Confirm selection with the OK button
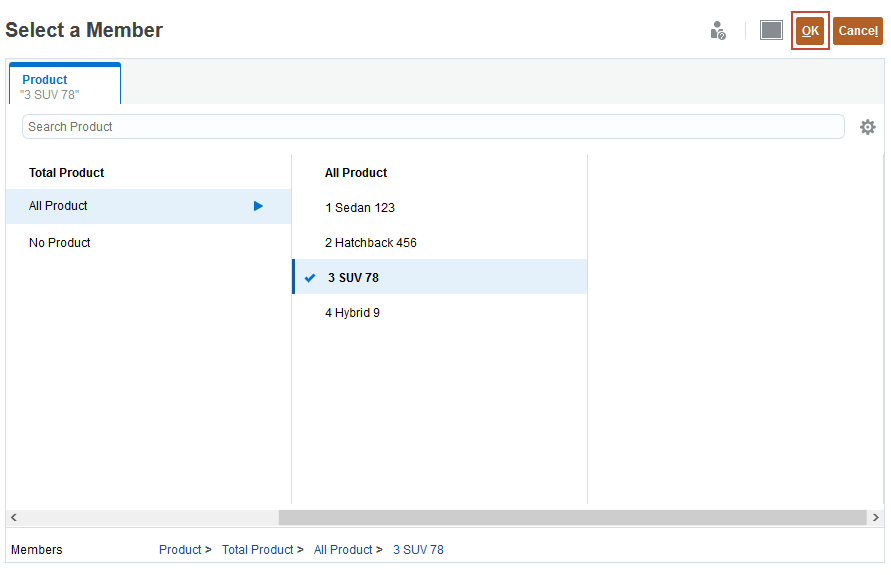Viewport: 891px width, 575px height. click(x=810, y=31)
